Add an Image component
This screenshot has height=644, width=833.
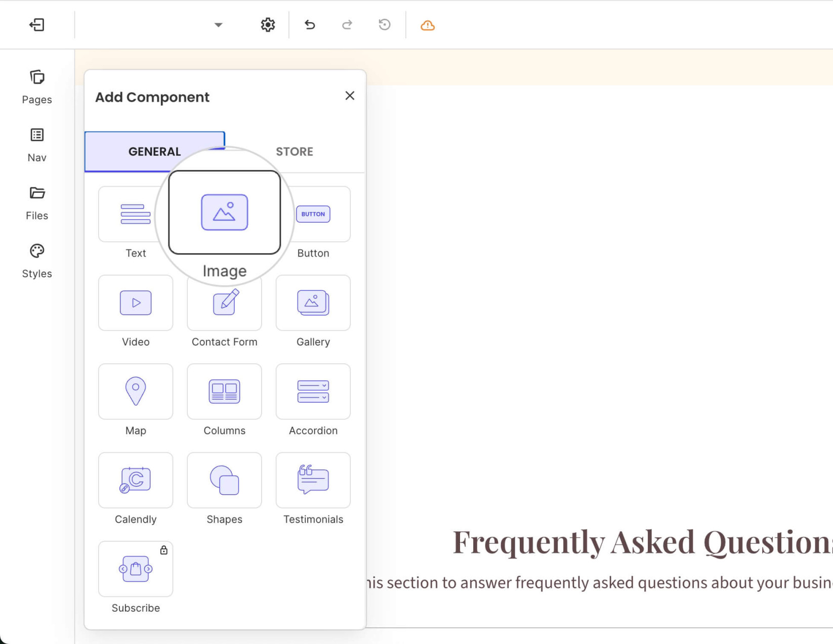[225, 212]
